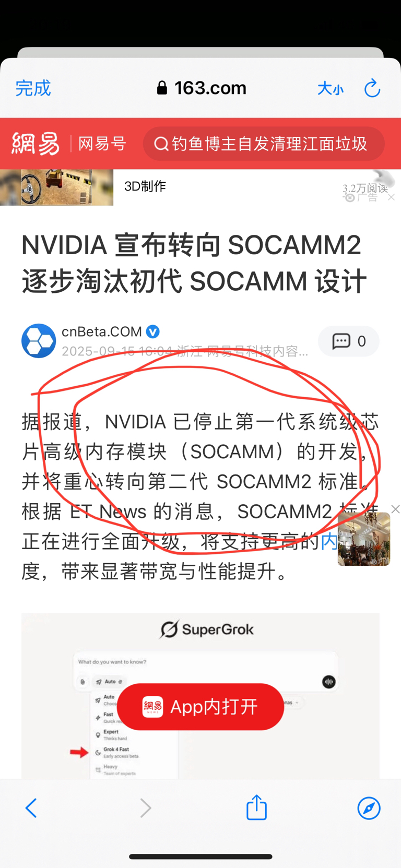The width and height of the screenshot is (401, 868).
Task: Tap 完成 to close the browser view
Action: pos(33,88)
